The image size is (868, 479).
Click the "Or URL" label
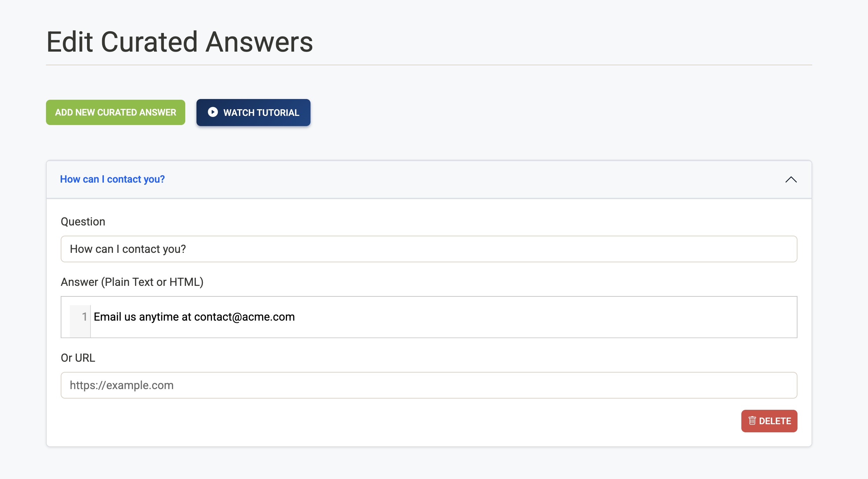(78, 358)
